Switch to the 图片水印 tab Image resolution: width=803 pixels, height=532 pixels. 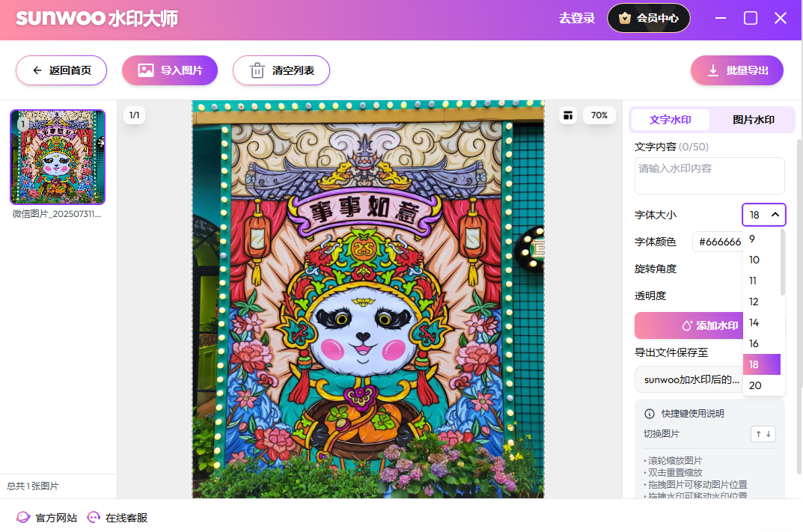pos(753,120)
